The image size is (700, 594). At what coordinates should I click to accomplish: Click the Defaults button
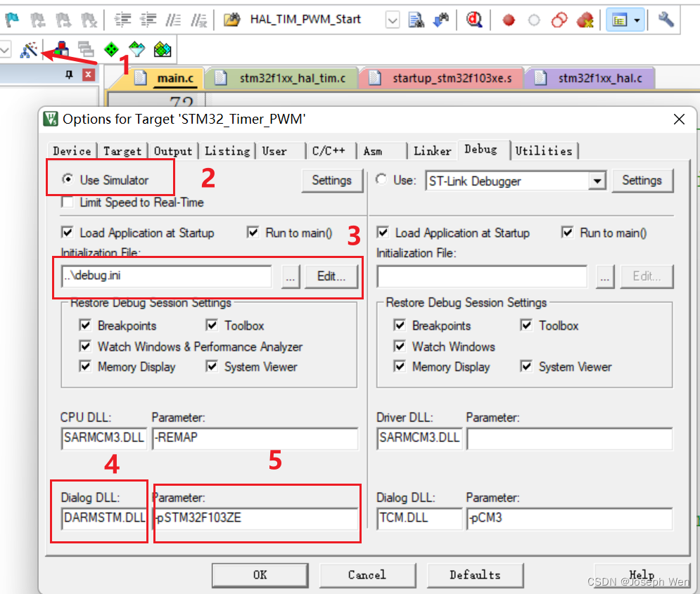coord(475,574)
